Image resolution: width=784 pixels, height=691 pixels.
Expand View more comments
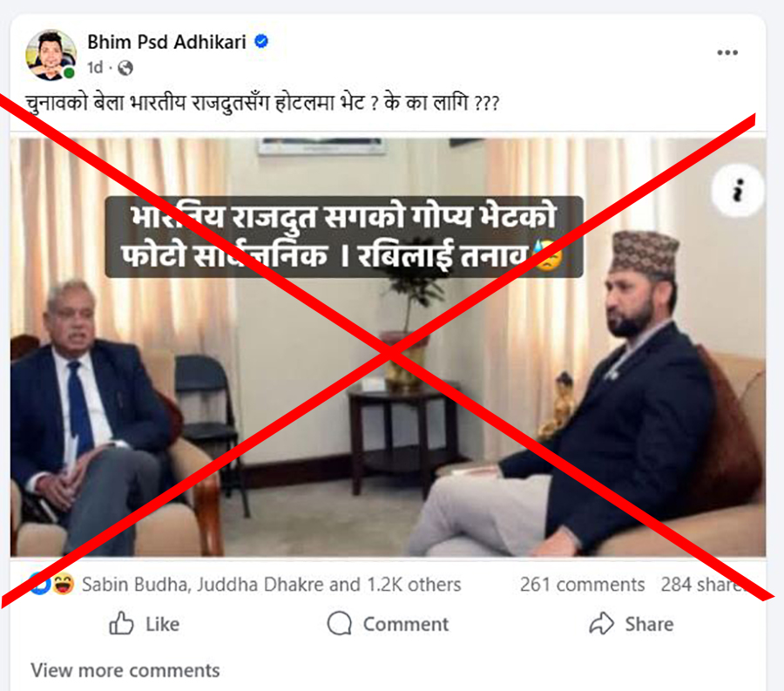coord(125,670)
